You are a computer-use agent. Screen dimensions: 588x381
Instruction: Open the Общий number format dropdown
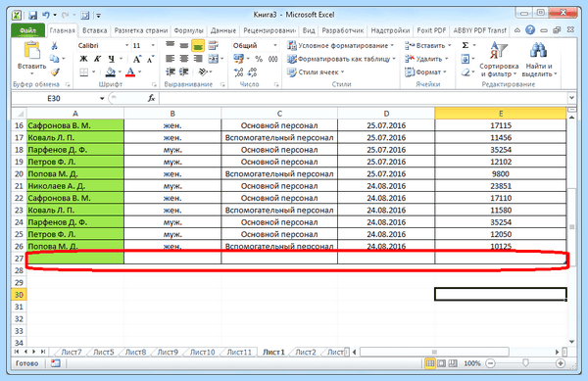click(274, 45)
